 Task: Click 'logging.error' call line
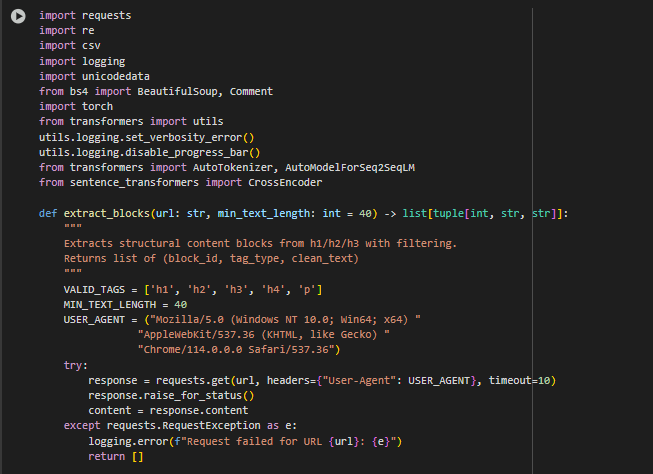pos(245,441)
